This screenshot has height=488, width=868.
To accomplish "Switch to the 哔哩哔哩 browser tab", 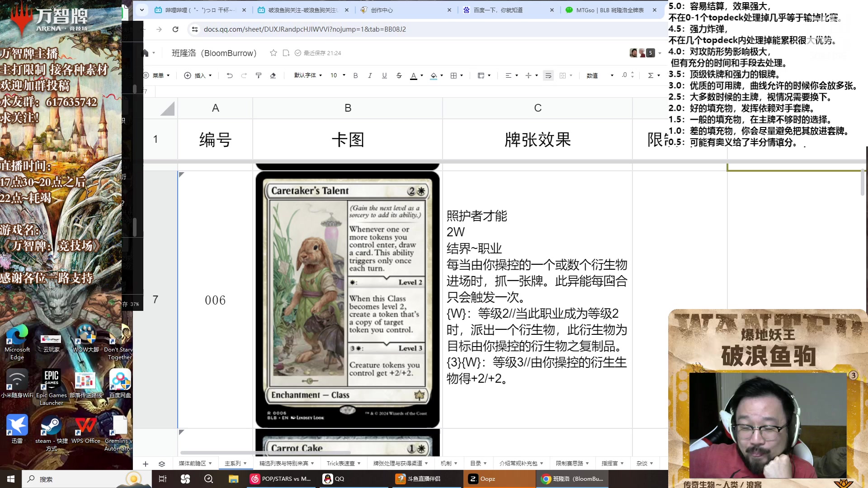I will point(200,10).
